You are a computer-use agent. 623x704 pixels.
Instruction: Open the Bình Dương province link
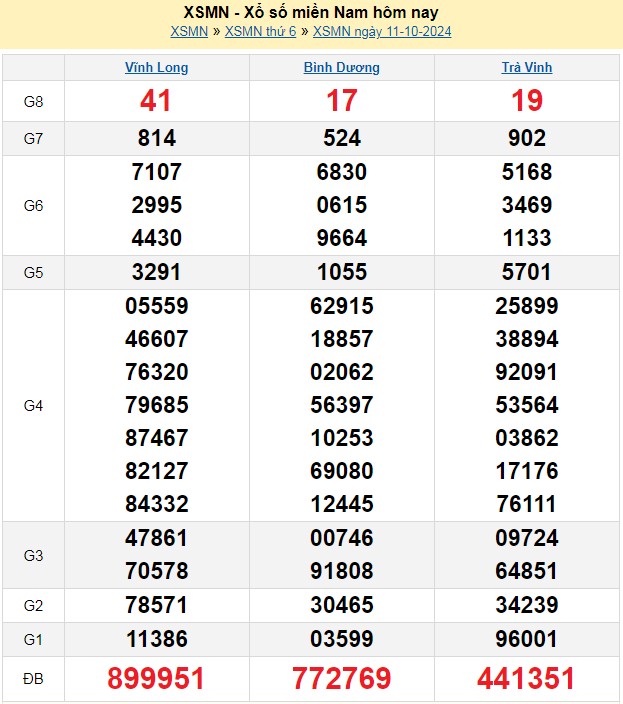tap(342, 68)
